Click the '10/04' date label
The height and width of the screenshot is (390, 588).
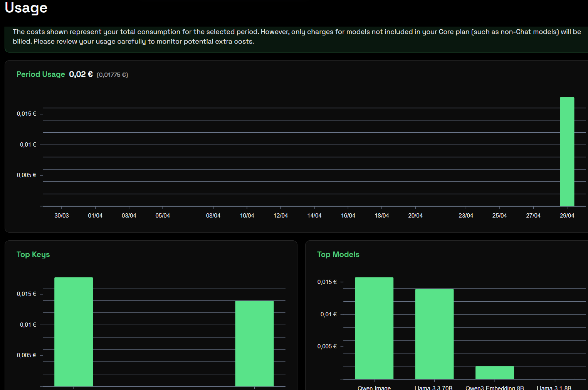(247, 216)
